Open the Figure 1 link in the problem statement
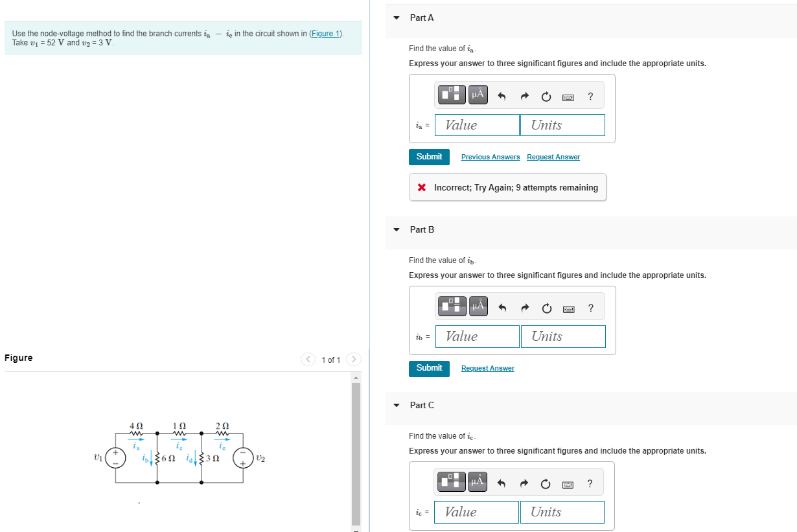Screen dimensions: 797x532 tap(325, 33)
